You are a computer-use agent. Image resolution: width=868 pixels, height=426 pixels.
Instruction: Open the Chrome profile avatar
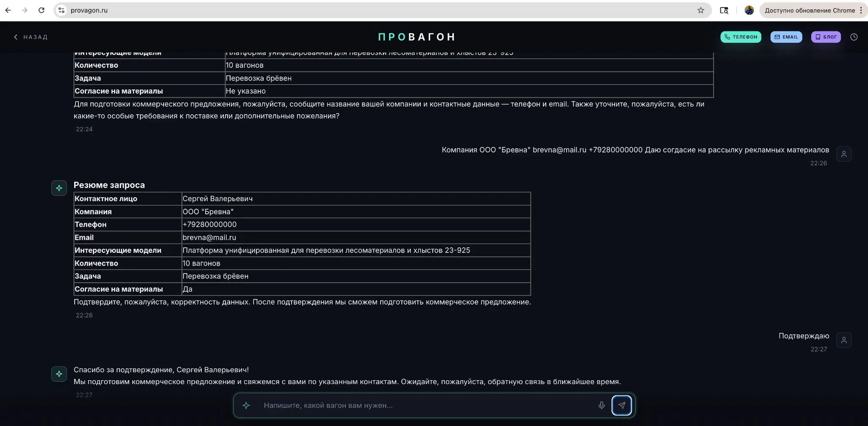749,10
